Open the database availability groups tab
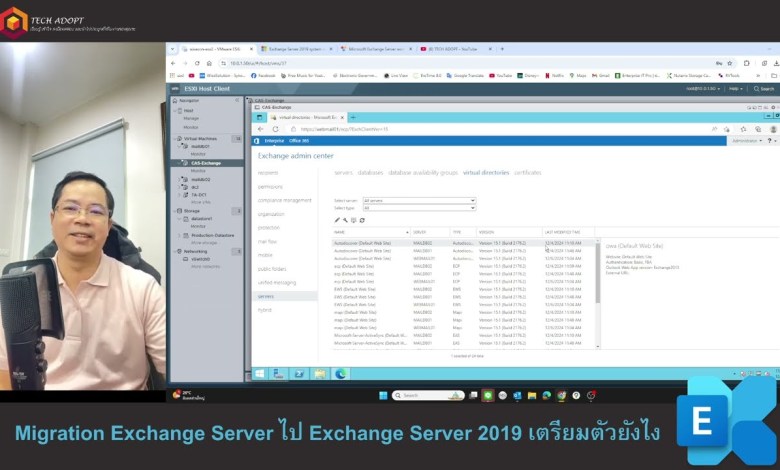This screenshot has width=780, height=470. (423, 173)
